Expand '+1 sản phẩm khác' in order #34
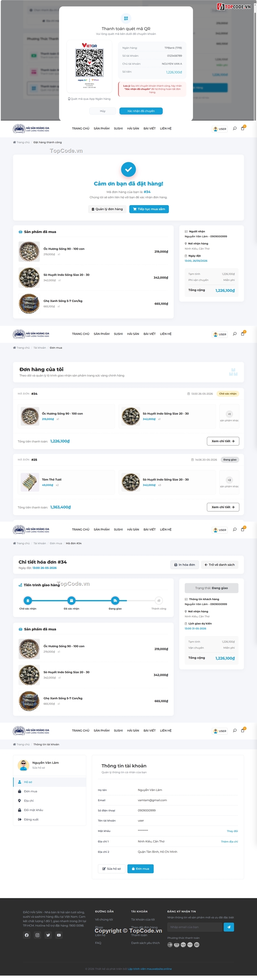This screenshot has height=980, width=257. tap(229, 416)
